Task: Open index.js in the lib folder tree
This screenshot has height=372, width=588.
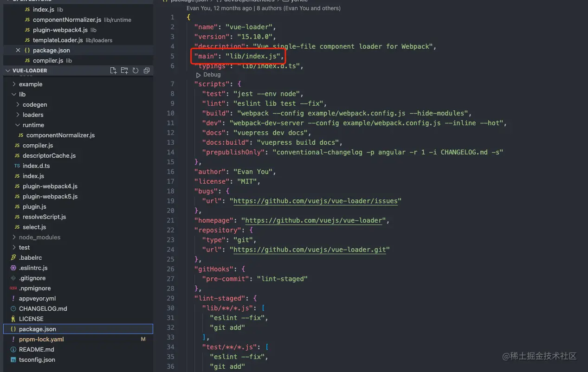Action: click(x=78, y=176)
